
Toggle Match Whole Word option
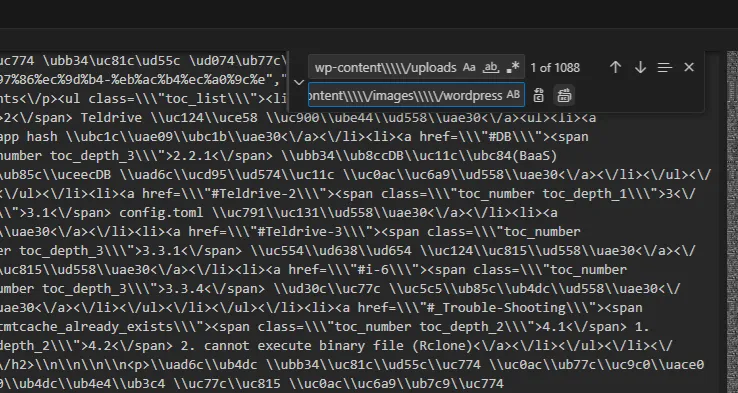pos(491,68)
